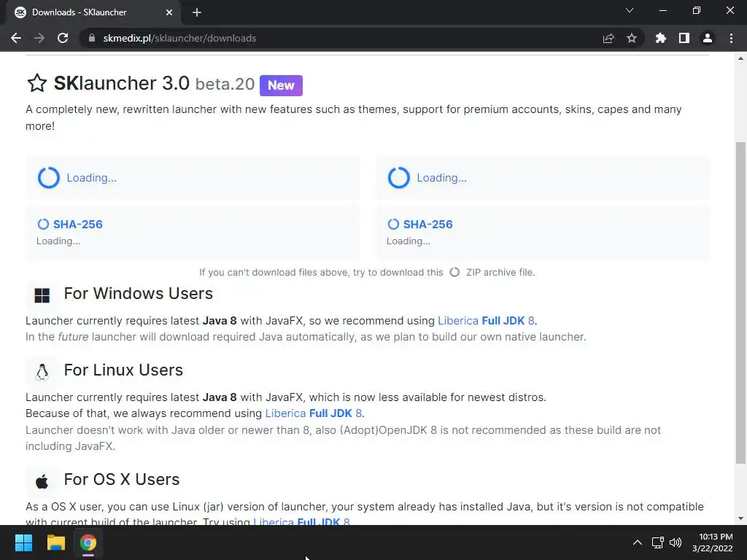The height and width of the screenshot is (560, 747).
Task: Click the scrollbar down arrow
Action: [740, 518]
